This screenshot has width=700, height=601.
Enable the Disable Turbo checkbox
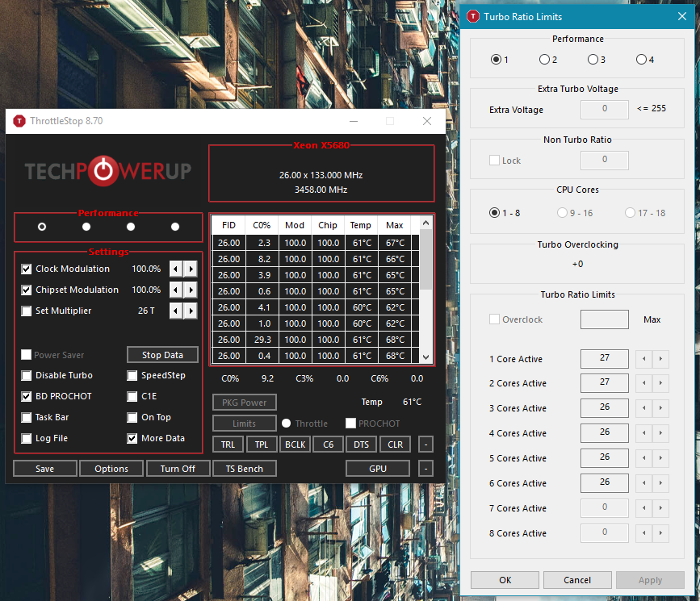pyautogui.click(x=27, y=375)
